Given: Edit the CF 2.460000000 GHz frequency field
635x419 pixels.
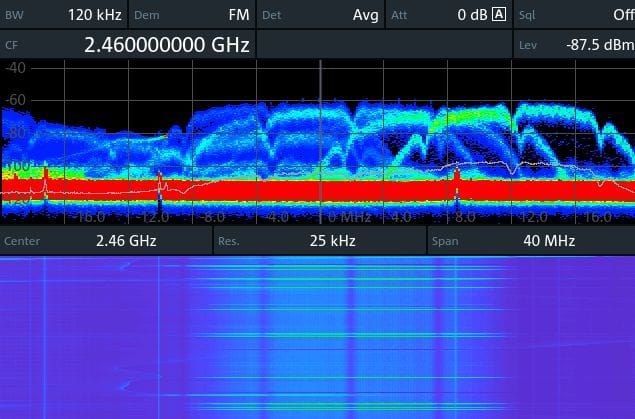Looking at the screenshot, I should click(128, 44).
